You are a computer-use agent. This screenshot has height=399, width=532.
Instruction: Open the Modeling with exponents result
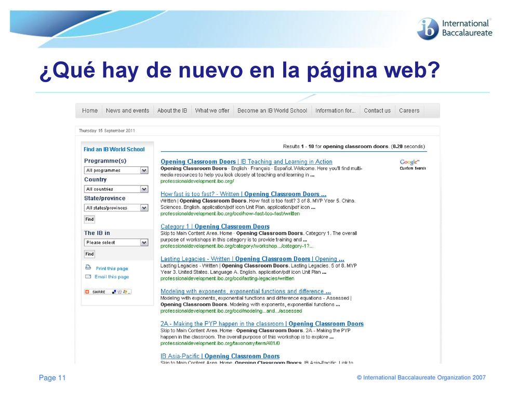click(246, 291)
